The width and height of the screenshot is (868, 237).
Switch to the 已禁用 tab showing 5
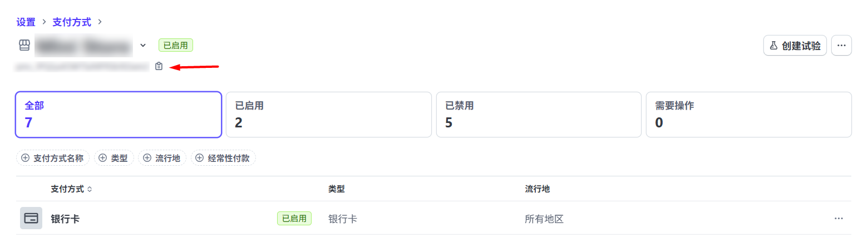point(539,114)
